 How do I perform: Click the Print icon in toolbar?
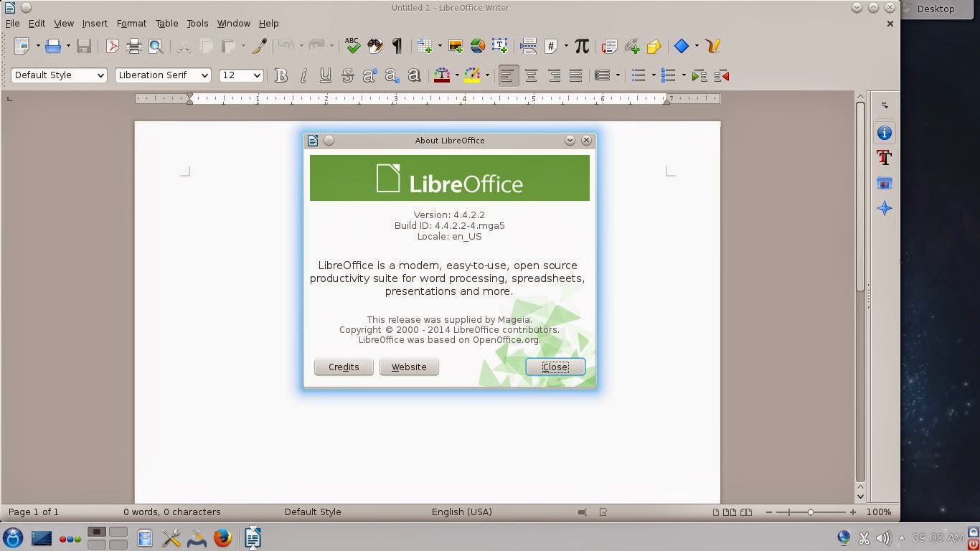[x=134, y=46]
